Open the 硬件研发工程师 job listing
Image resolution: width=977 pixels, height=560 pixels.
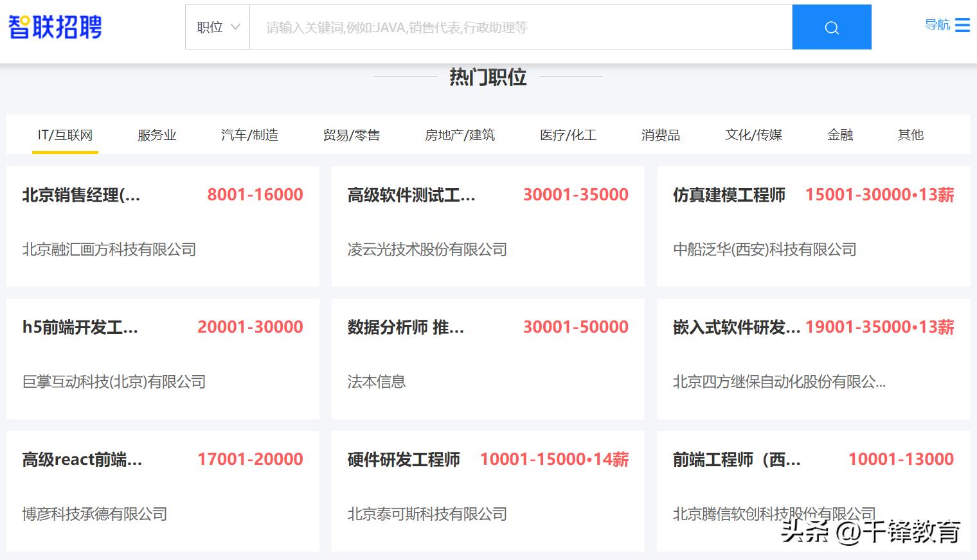[x=403, y=460]
